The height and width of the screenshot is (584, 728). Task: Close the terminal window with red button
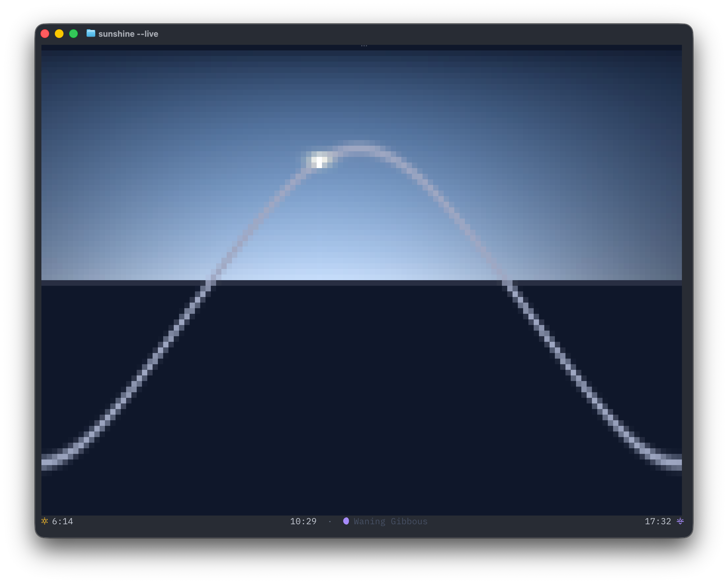(x=45, y=34)
